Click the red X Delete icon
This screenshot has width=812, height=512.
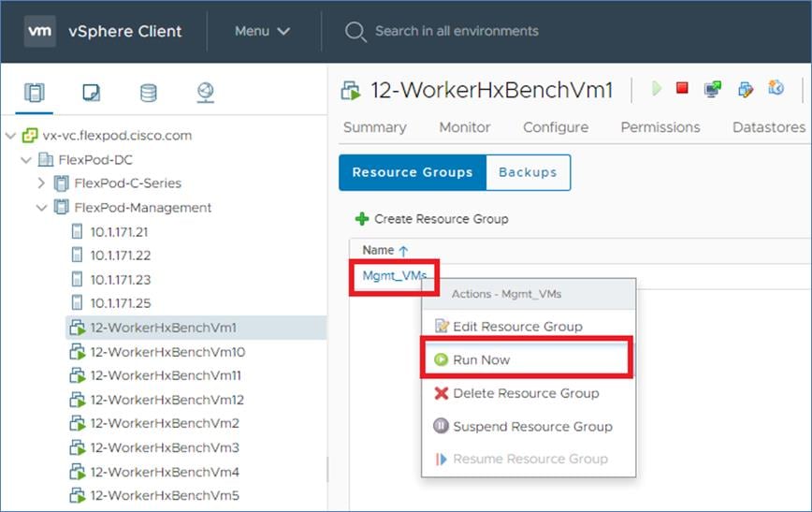pyautogui.click(x=442, y=393)
